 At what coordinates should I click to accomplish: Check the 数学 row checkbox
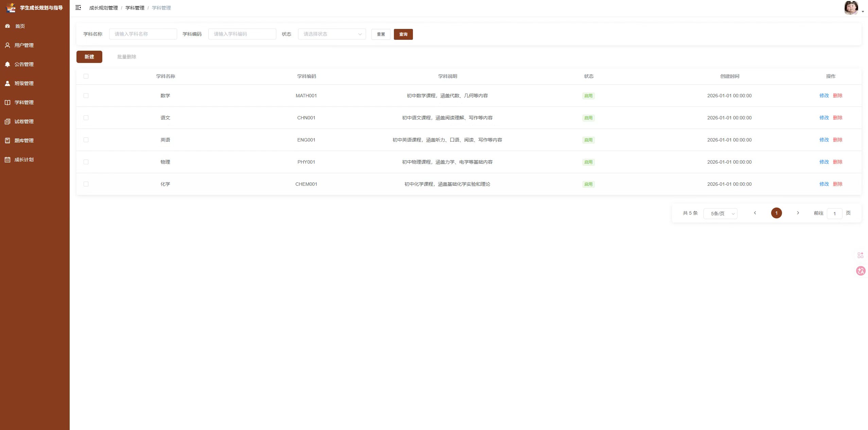click(x=86, y=96)
